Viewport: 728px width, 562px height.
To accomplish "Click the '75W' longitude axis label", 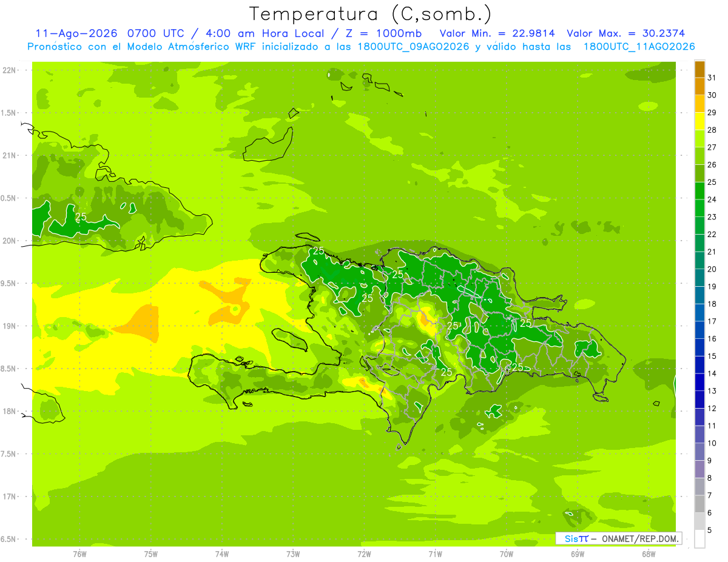I will tap(151, 554).
